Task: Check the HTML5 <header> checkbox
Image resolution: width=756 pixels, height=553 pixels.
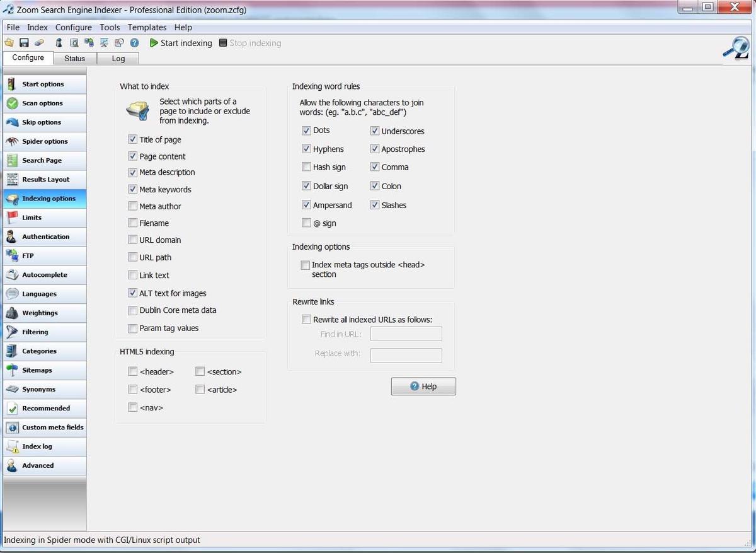Action: click(132, 371)
